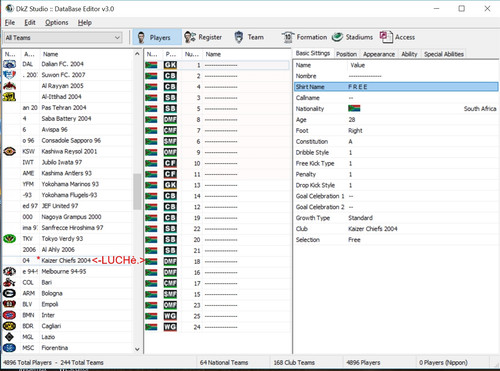Select the Kashima Antlers 93 team row
This screenshot has width=500, height=371.
coord(68,173)
